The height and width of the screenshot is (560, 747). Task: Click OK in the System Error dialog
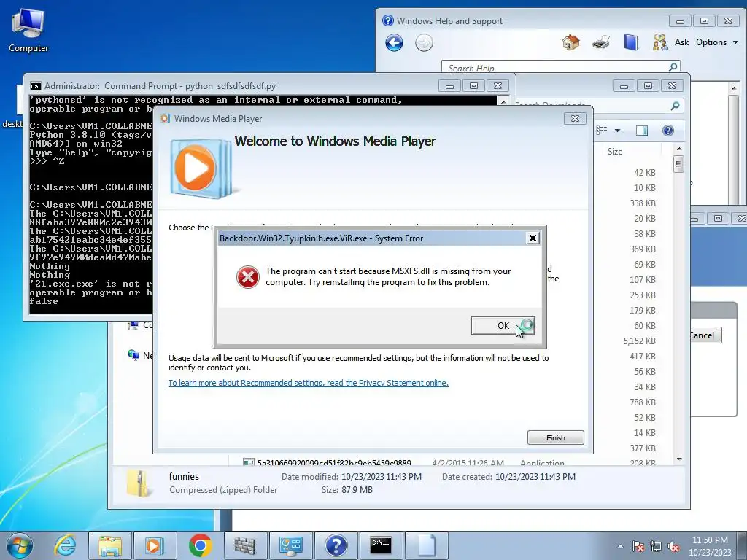pos(503,326)
